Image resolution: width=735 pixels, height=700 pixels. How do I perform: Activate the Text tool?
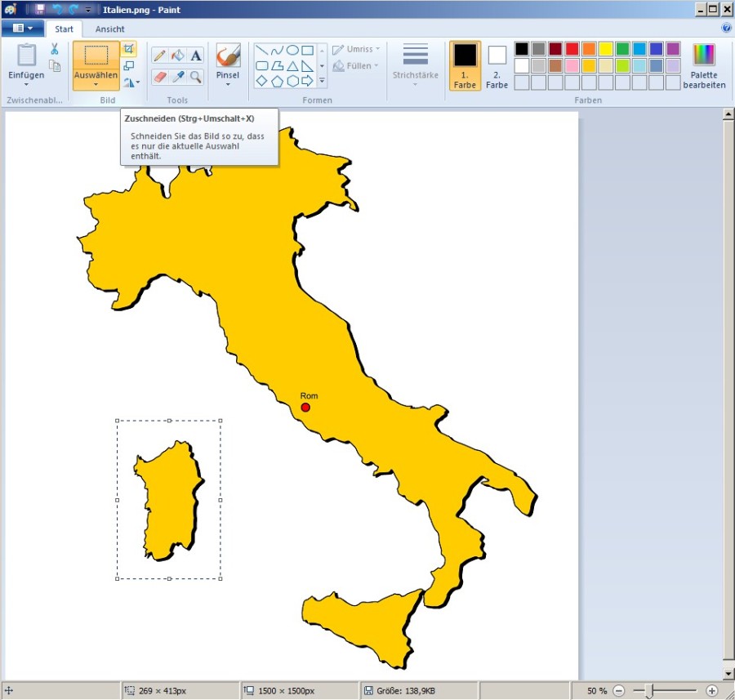point(196,56)
